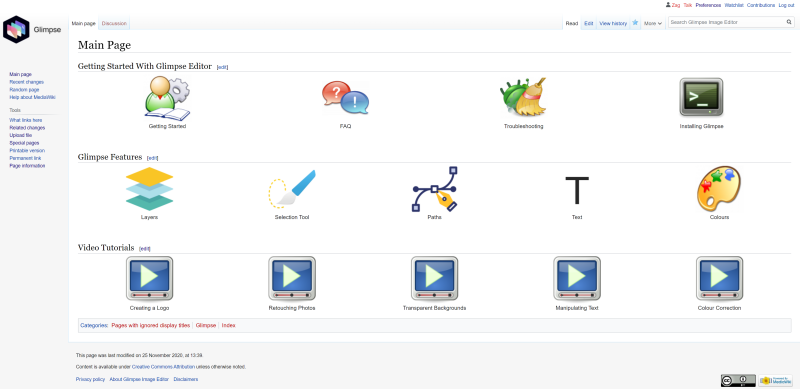Open the Disclaimers footer link

click(186, 379)
